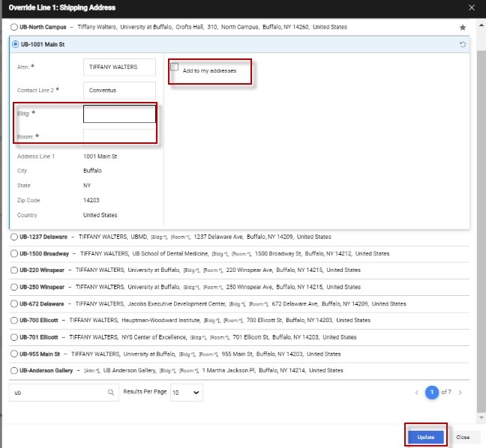486x448 pixels.
Task: Click the page 1 pagination indicator
Action: 432,392
